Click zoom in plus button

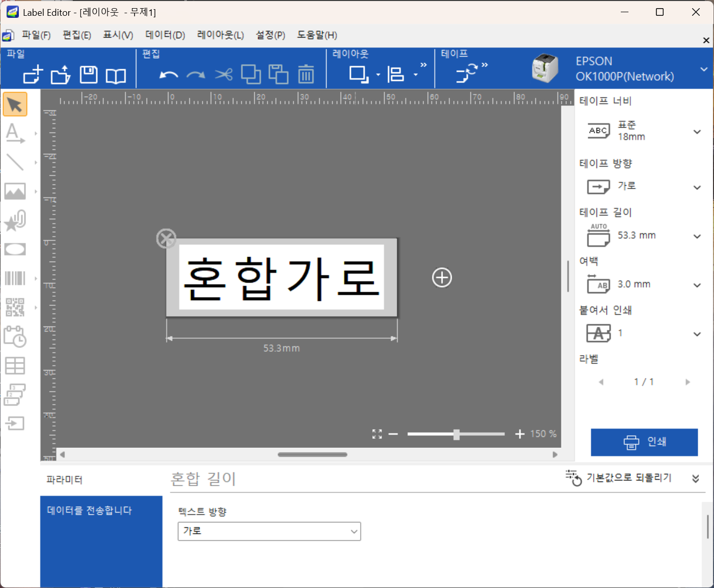519,434
